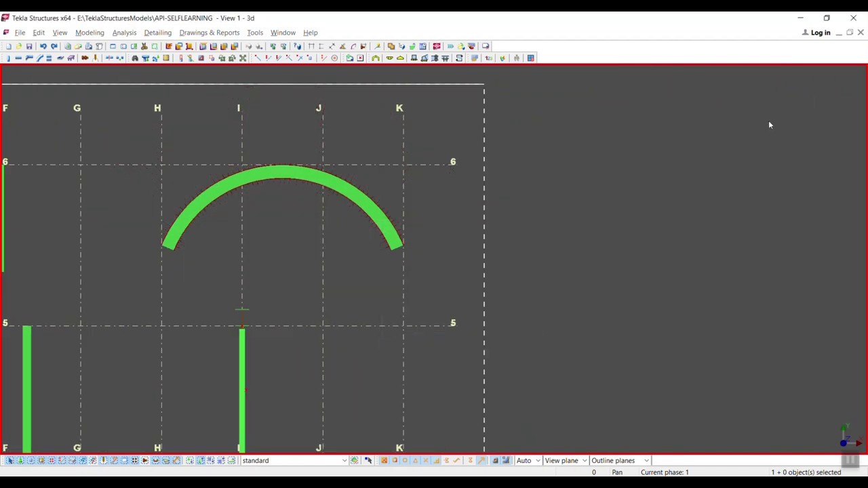
Task: Select the Create steel beam tool
Action: pyautogui.click(x=18, y=58)
